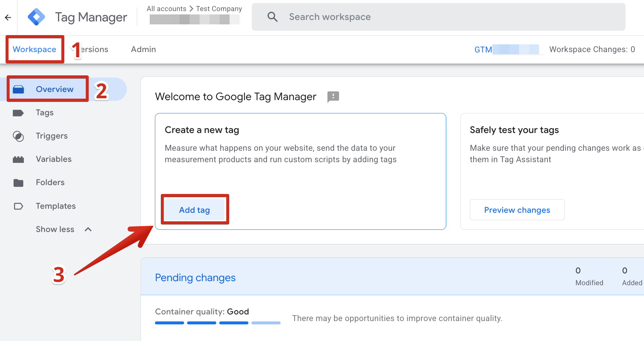Click the Tags label icon
This screenshot has width=644, height=341.
(18, 113)
